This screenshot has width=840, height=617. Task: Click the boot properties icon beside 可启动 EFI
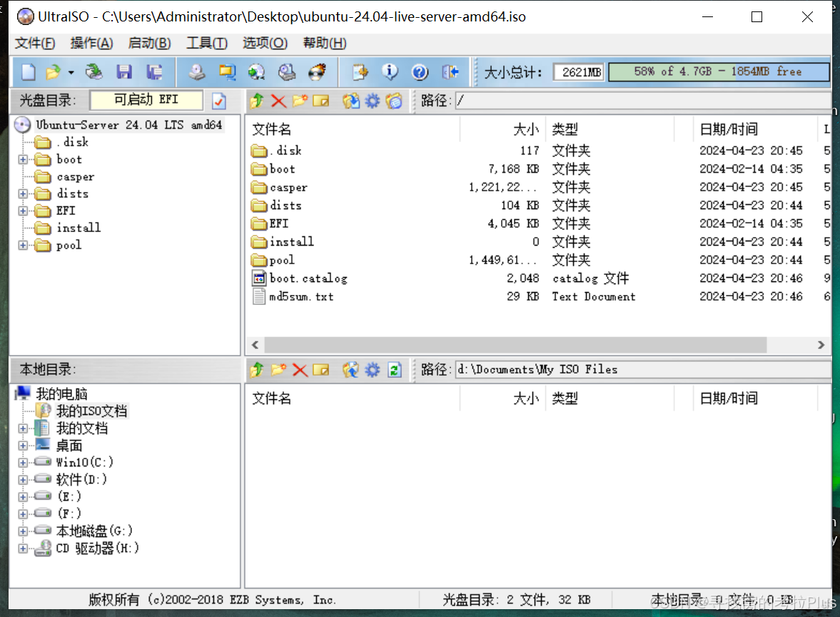(x=219, y=101)
